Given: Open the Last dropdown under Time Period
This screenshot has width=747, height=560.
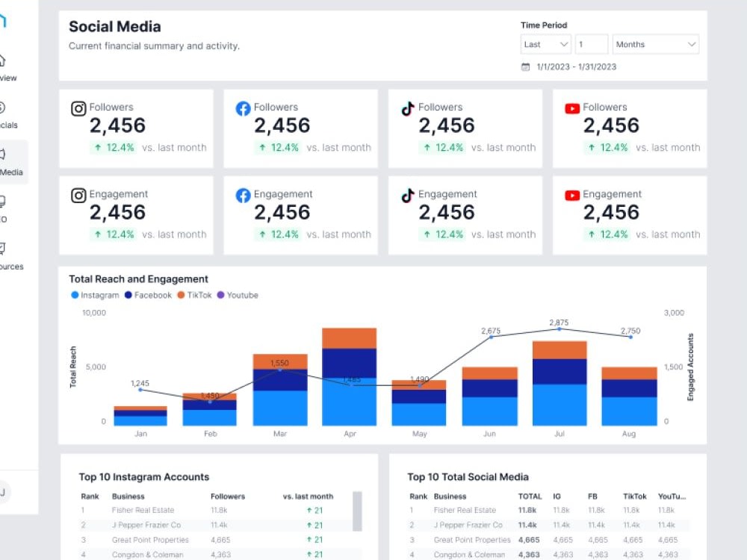Looking at the screenshot, I should point(545,44).
